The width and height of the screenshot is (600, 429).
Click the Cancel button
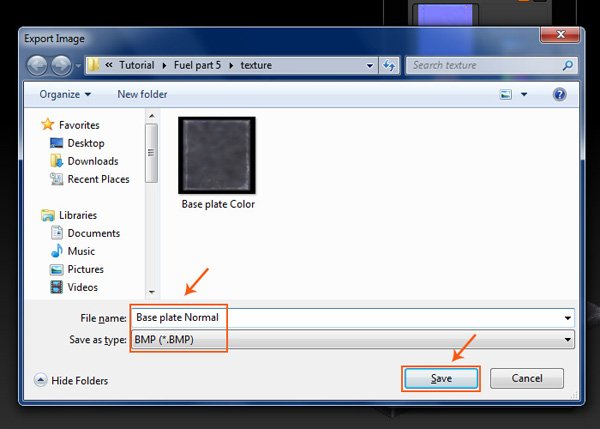[x=527, y=379]
